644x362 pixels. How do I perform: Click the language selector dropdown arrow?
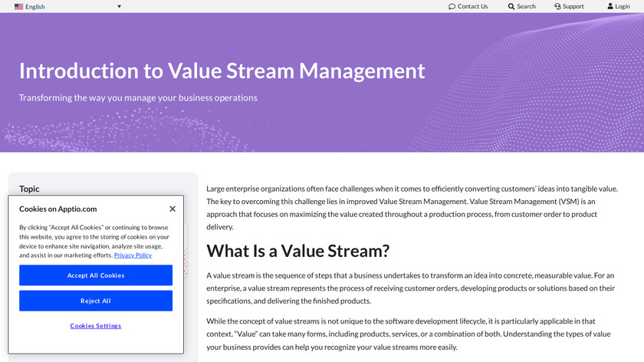[119, 6]
